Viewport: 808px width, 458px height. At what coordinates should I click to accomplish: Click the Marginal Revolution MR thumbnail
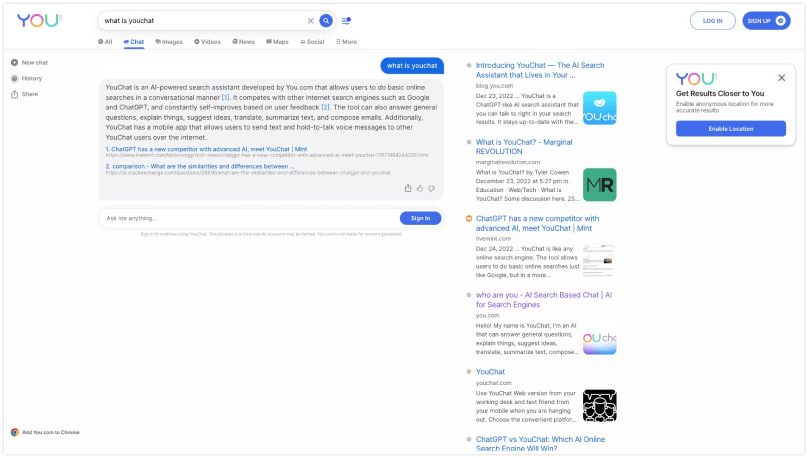point(599,184)
